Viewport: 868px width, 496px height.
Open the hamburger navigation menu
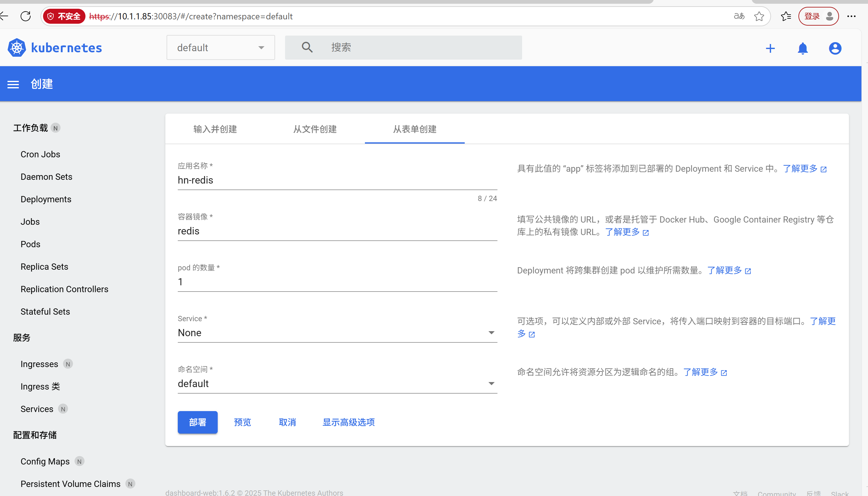(13, 84)
